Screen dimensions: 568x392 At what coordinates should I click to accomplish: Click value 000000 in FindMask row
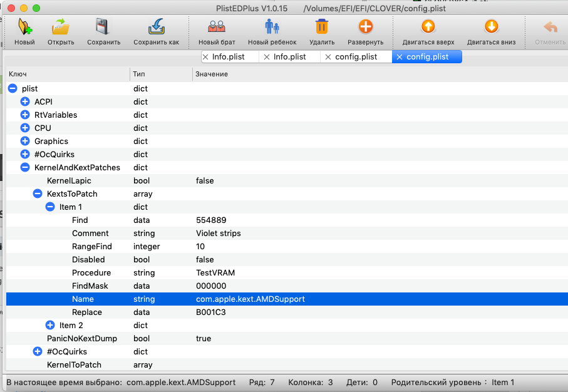[x=211, y=286]
